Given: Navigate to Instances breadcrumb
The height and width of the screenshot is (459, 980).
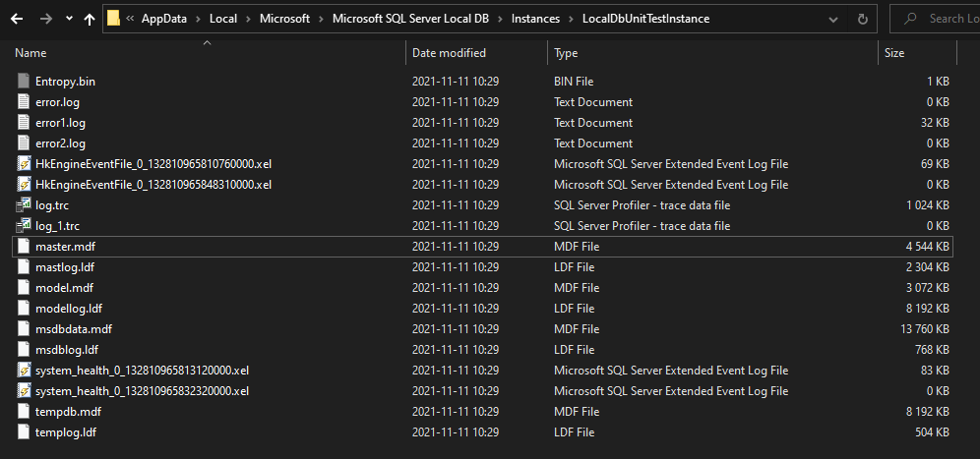Looking at the screenshot, I should pos(535,19).
